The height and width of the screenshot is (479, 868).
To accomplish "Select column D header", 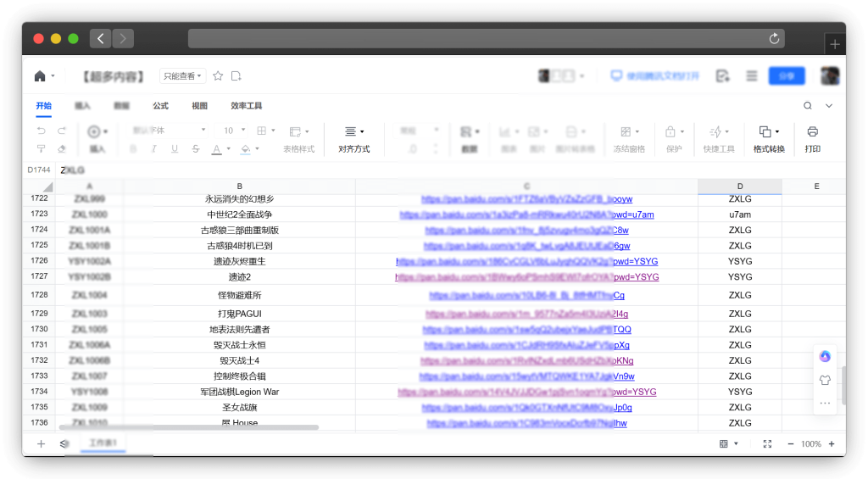I will point(739,186).
